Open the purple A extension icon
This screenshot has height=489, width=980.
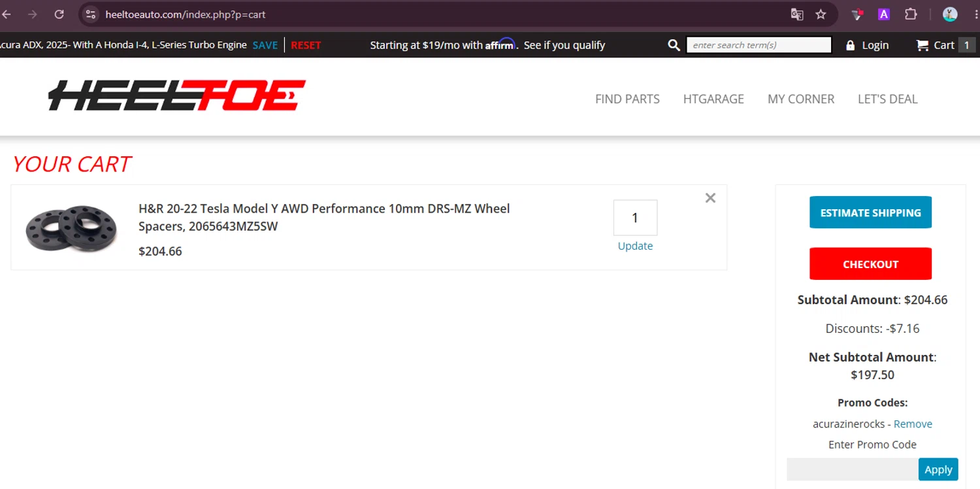coord(884,14)
